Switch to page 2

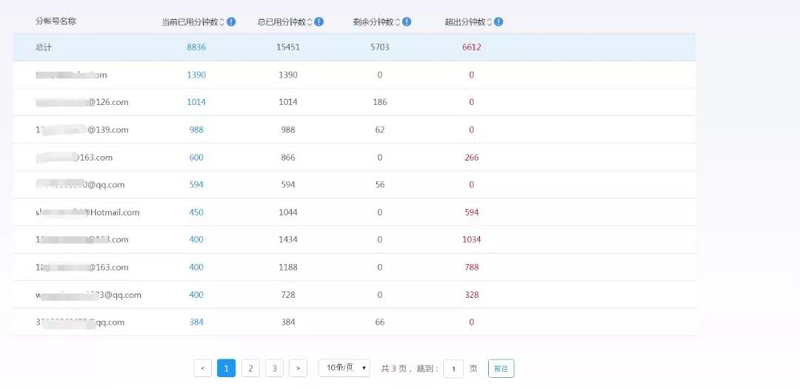(251, 368)
